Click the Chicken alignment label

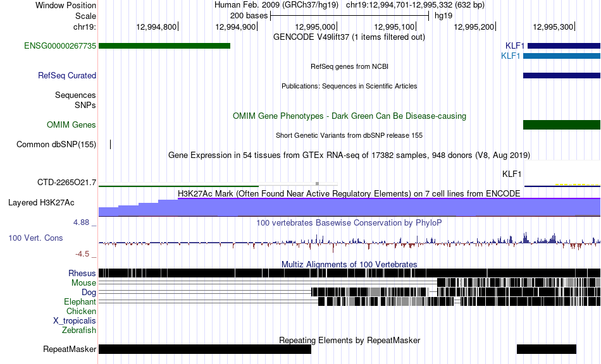coord(81,311)
